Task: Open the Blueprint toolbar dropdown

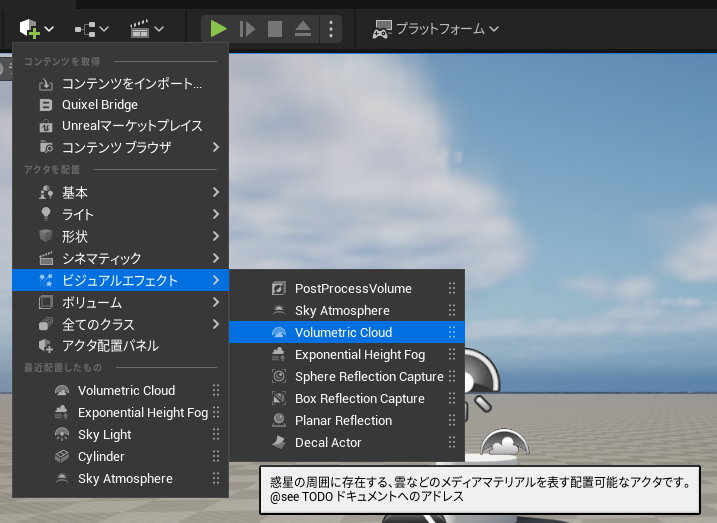Action: point(91,29)
